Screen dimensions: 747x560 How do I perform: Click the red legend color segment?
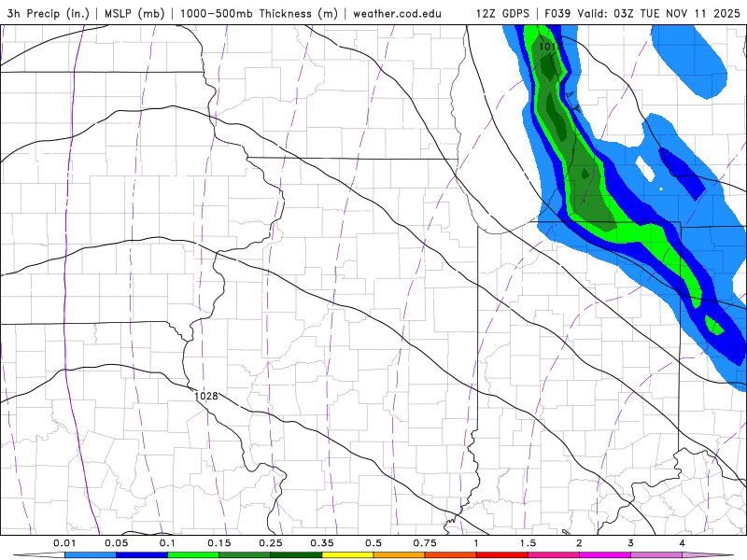[502, 555]
